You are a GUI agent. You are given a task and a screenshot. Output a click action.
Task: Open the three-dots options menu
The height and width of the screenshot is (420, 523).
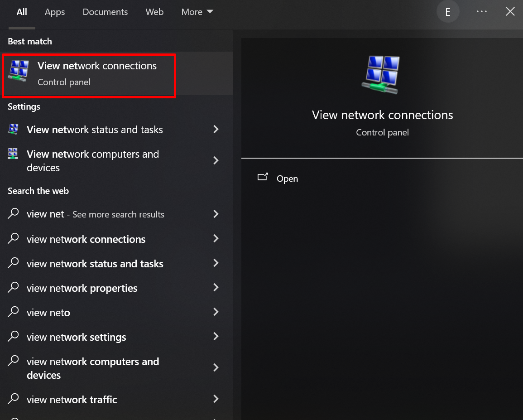click(x=482, y=11)
